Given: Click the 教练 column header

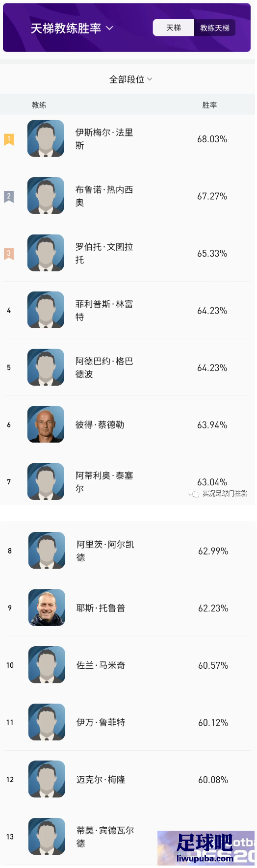Looking at the screenshot, I should coord(39,105).
